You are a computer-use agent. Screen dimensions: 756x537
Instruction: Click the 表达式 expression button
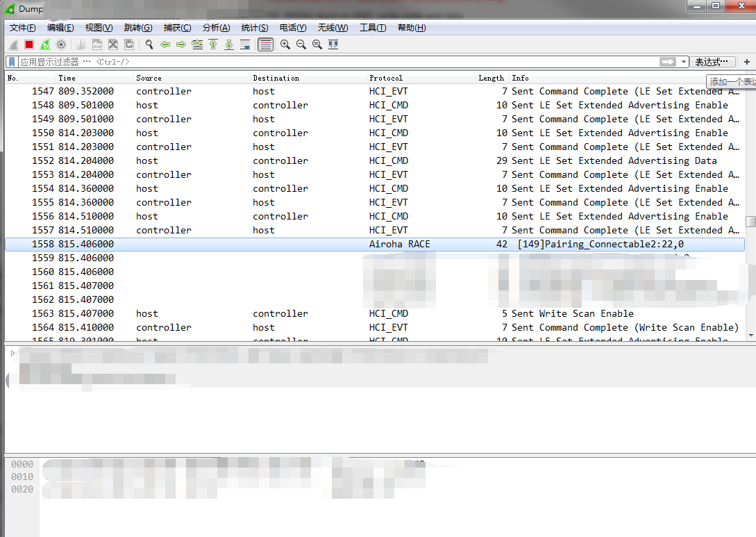coord(712,62)
